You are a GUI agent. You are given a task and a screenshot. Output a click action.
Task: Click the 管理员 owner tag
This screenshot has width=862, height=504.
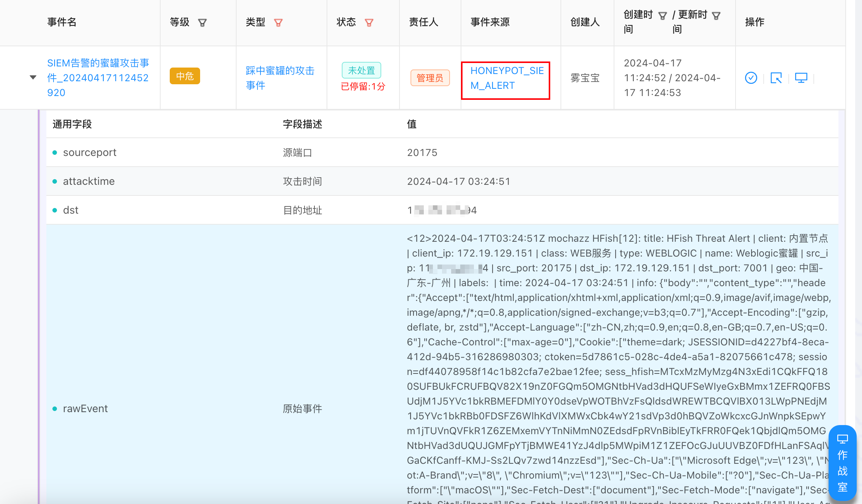[430, 78]
